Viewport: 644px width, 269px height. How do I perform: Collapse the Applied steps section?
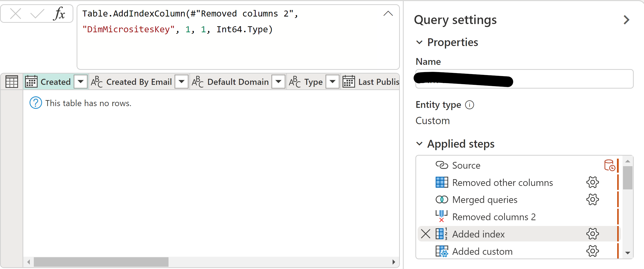(x=419, y=144)
